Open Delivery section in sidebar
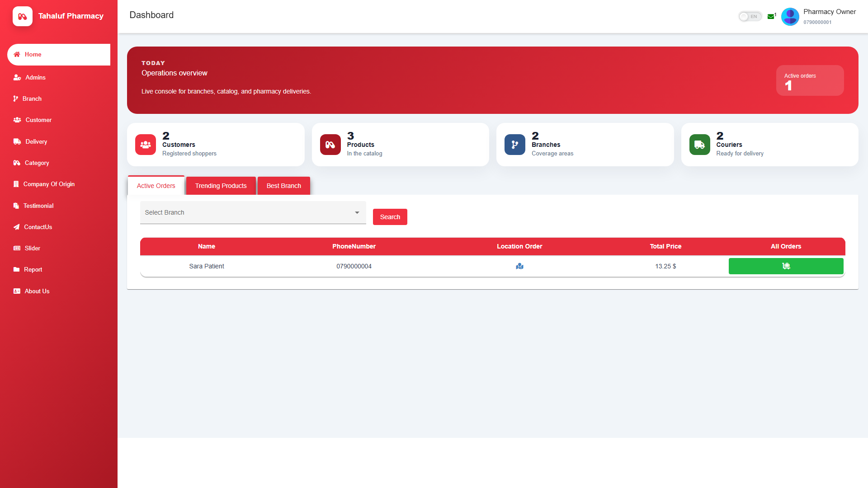Image resolution: width=868 pixels, height=488 pixels. [x=59, y=141]
